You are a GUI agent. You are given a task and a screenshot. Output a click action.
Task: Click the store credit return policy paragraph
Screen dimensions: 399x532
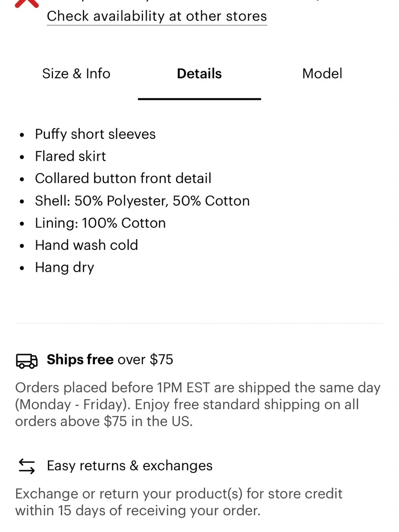(179, 502)
